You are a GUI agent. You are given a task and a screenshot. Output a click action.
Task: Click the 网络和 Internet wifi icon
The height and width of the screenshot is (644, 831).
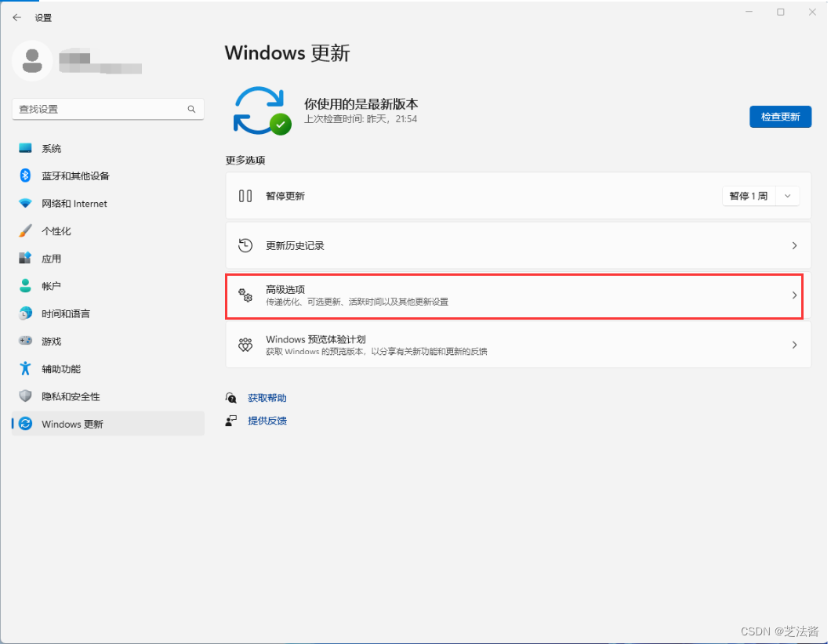click(25, 204)
